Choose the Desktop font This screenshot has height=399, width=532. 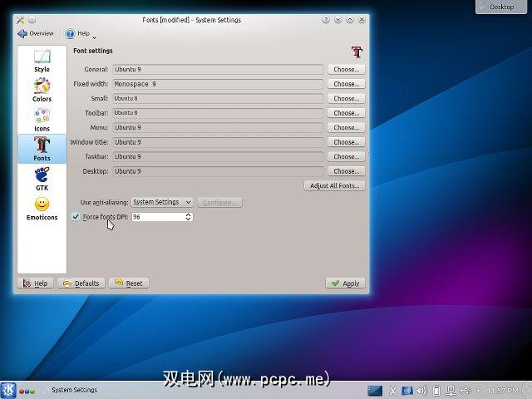tap(346, 171)
